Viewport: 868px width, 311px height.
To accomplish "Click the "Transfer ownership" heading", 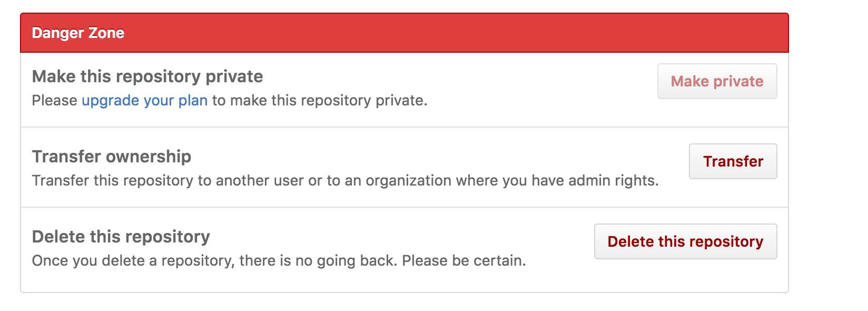I will click(112, 157).
